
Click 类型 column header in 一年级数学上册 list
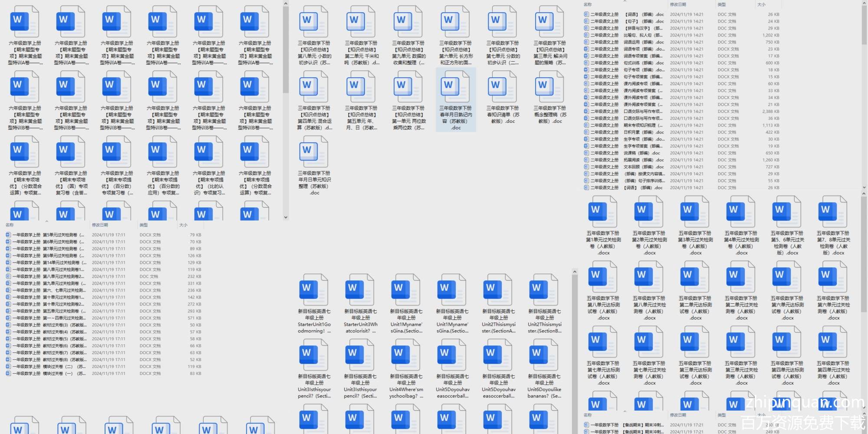(x=144, y=225)
